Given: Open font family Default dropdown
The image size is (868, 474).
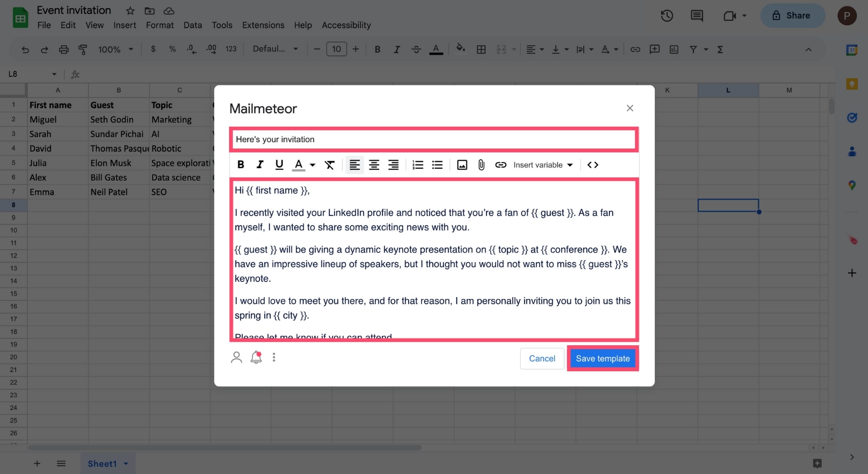Looking at the screenshot, I should pos(275,49).
